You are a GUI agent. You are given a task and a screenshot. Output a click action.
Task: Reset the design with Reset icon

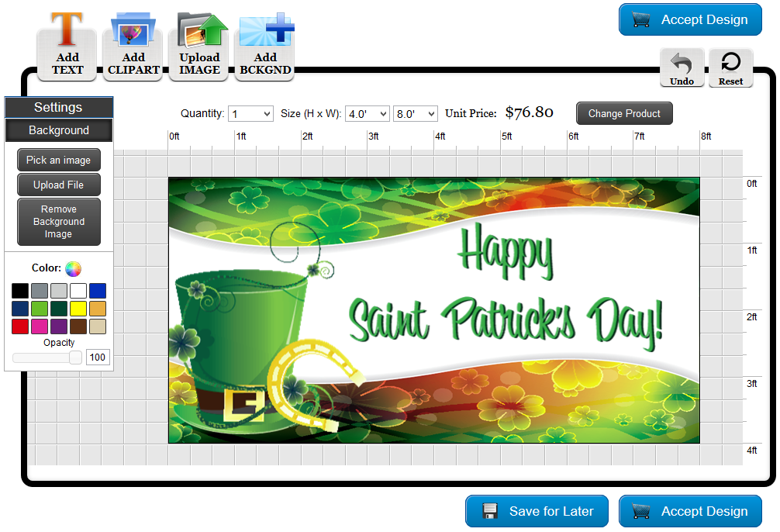(x=730, y=68)
